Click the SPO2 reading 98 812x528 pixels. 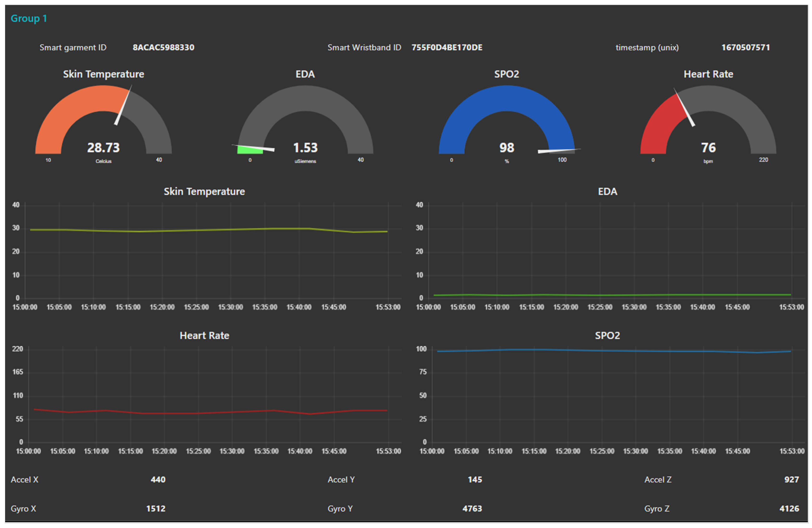coord(507,148)
